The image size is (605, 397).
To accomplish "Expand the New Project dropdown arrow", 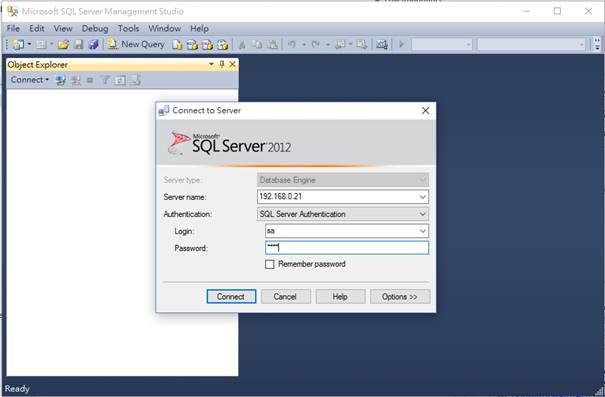I will tap(29, 45).
